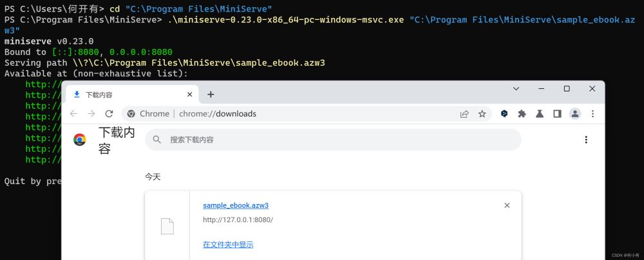Open Chrome's three-dot main menu

tap(592, 114)
